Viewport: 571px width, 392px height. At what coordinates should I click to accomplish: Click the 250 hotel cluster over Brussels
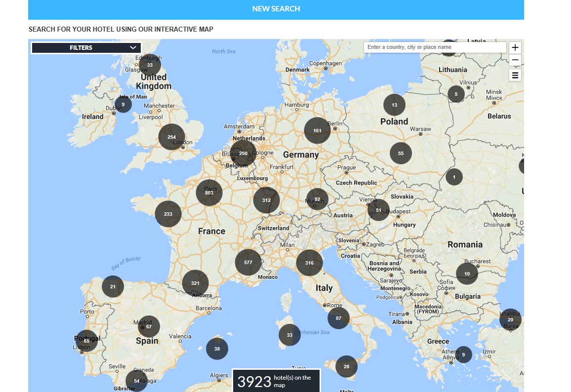[x=243, y=153]
